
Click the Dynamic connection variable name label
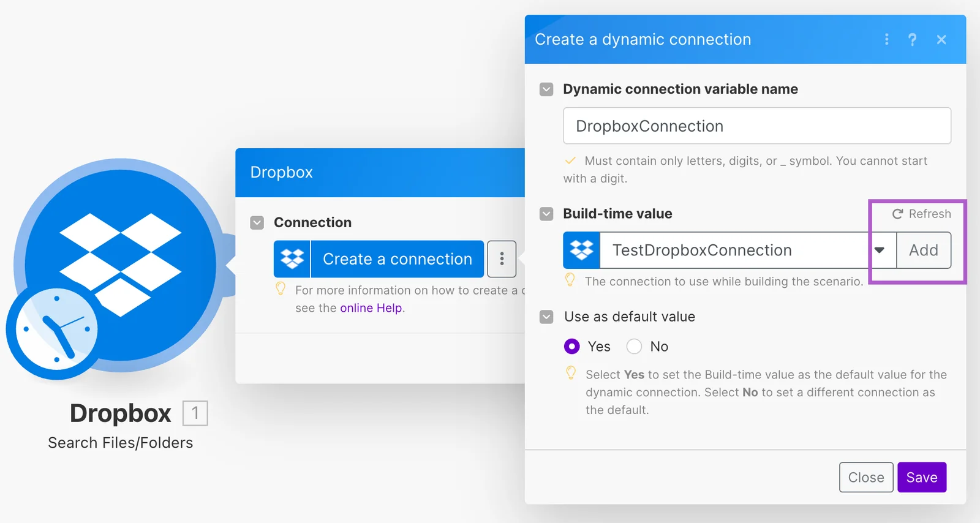tap(680, 89)
